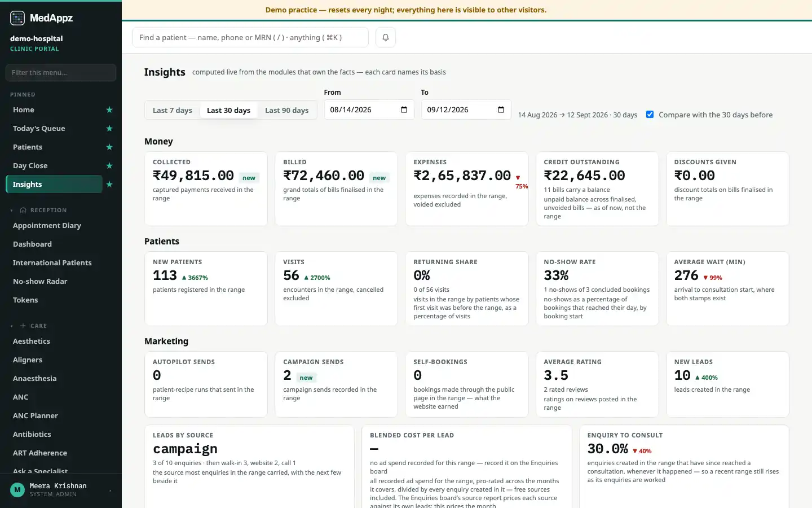Viewport: 812px width, 508px height.
Task: Select the Last 30 days range
Action: click(x=228, y=110)
